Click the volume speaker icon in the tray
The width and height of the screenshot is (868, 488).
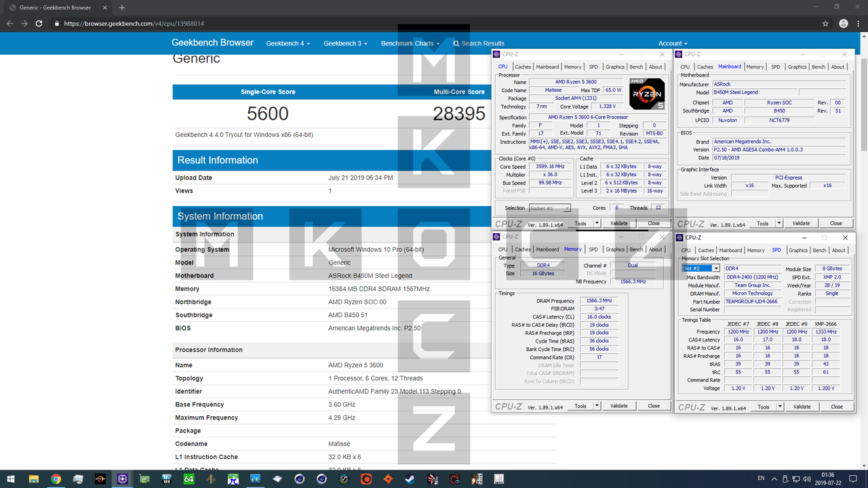pos(807,479)
